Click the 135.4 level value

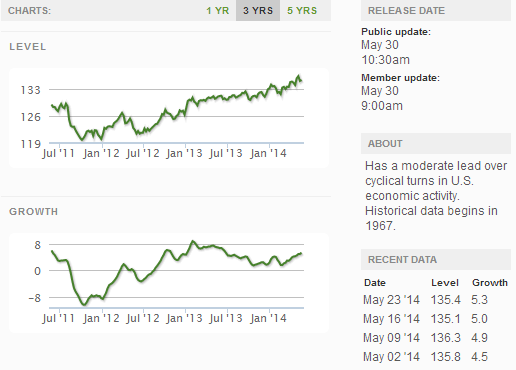(x=445, y=300)
